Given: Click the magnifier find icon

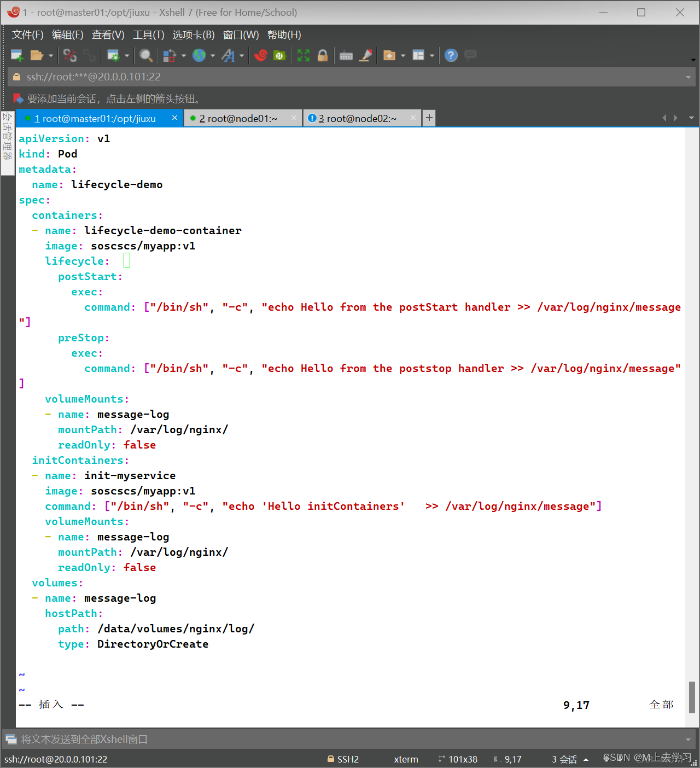Looking at the screenshot, I should 146,55.
